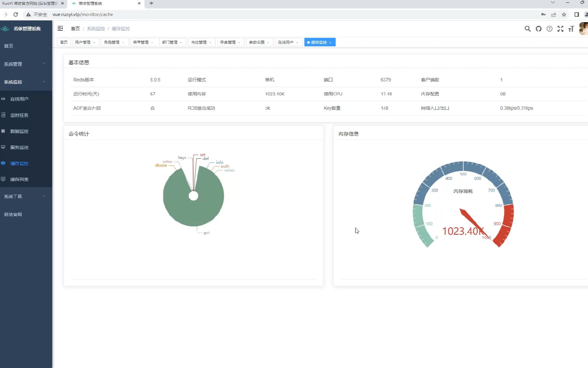Click the port value 6379
This screenshot has width=588, height=368.
click(x=386, y=80)
